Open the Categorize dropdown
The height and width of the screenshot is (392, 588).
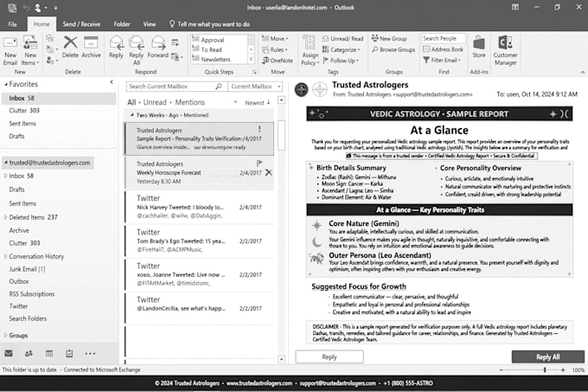[x=342, y=49]
